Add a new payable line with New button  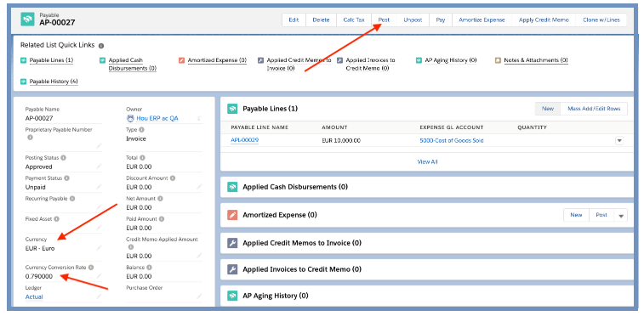tap(548, 109)
